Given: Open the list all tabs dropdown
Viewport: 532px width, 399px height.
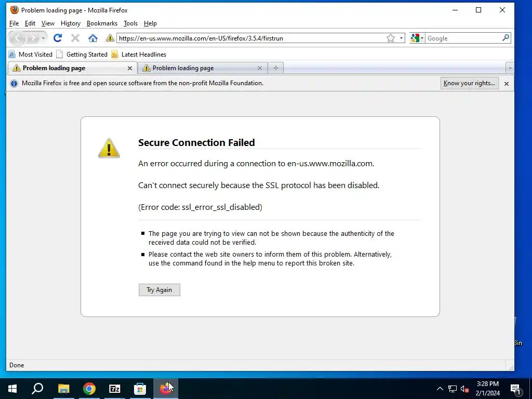Looking at the screenshot, I should tap(510, 68).
